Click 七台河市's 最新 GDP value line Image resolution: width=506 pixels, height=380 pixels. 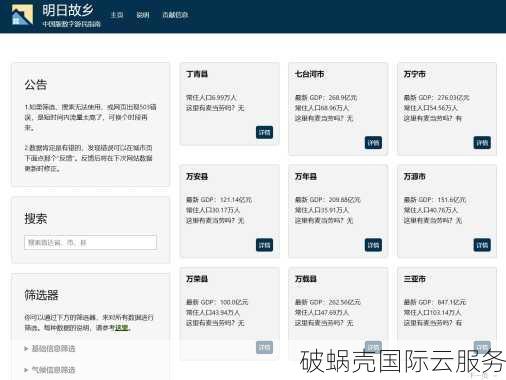click(326, 98)
